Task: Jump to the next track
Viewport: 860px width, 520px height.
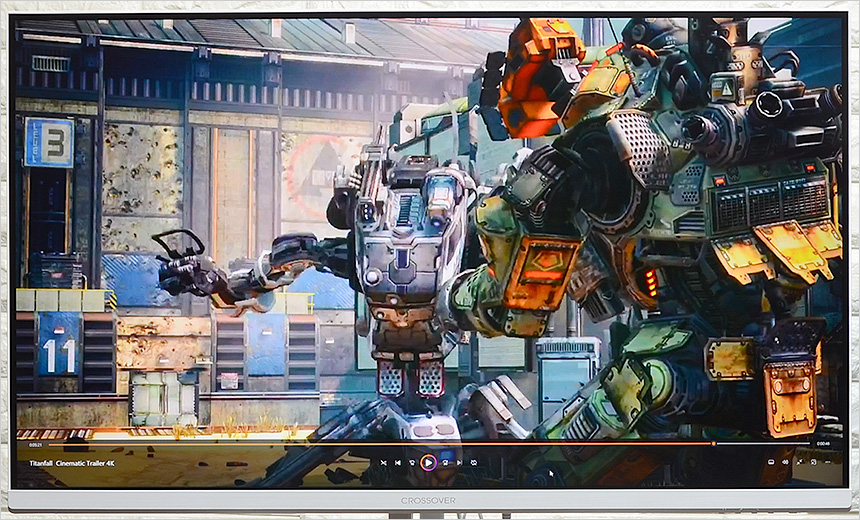Action: point(459,462)
